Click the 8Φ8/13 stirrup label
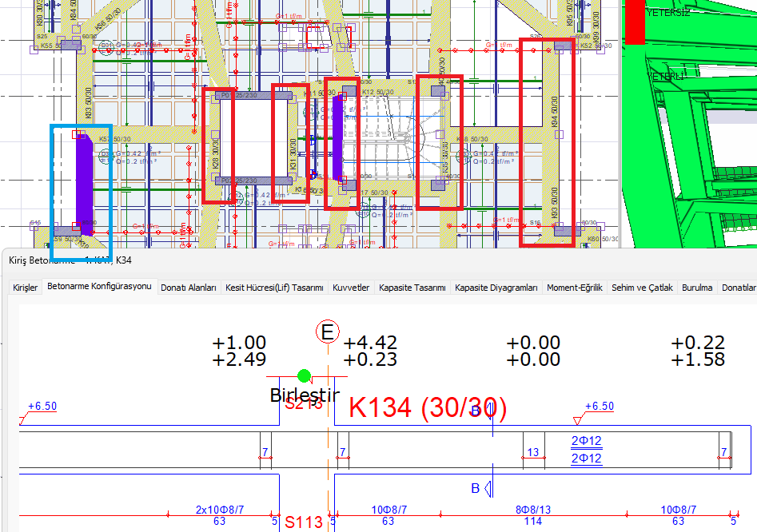This screenshot has width=757, height=532. point(532,510)
